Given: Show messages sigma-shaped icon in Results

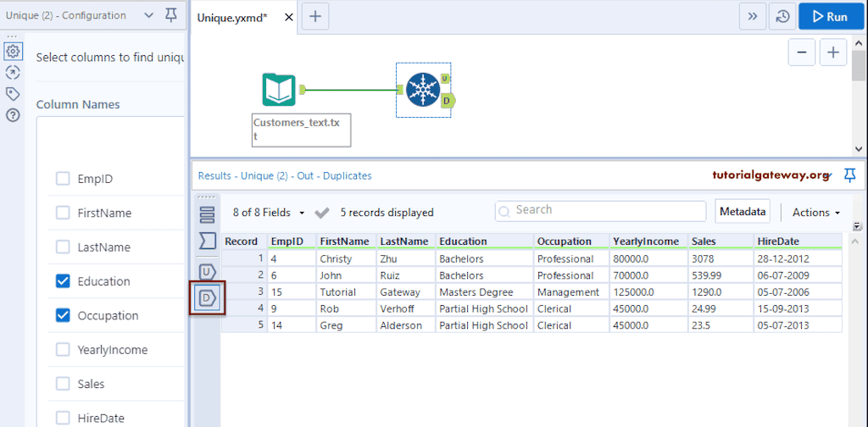Looking at the screenshot, I should [207, 241].
